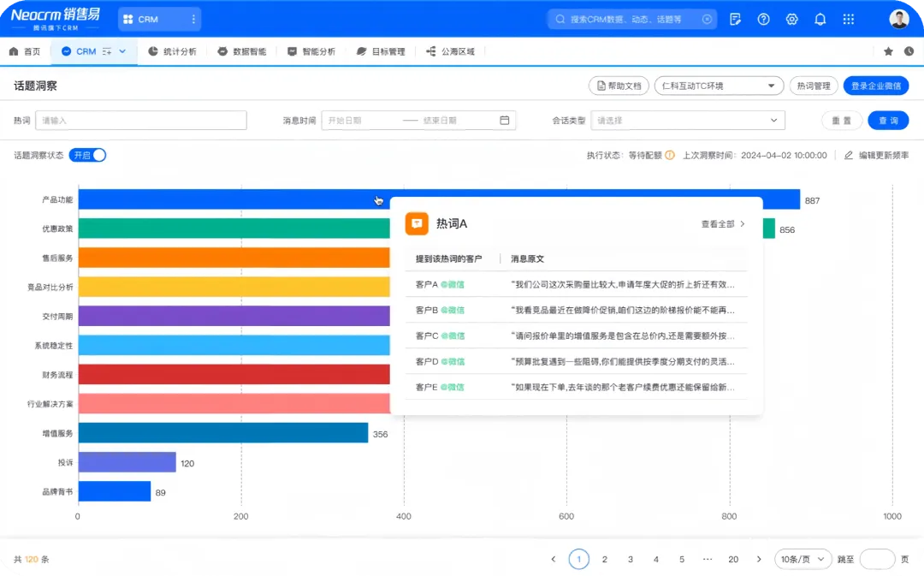Click the 查询 button
This screenshot has width=924, height=576.
tap(888, 121)
